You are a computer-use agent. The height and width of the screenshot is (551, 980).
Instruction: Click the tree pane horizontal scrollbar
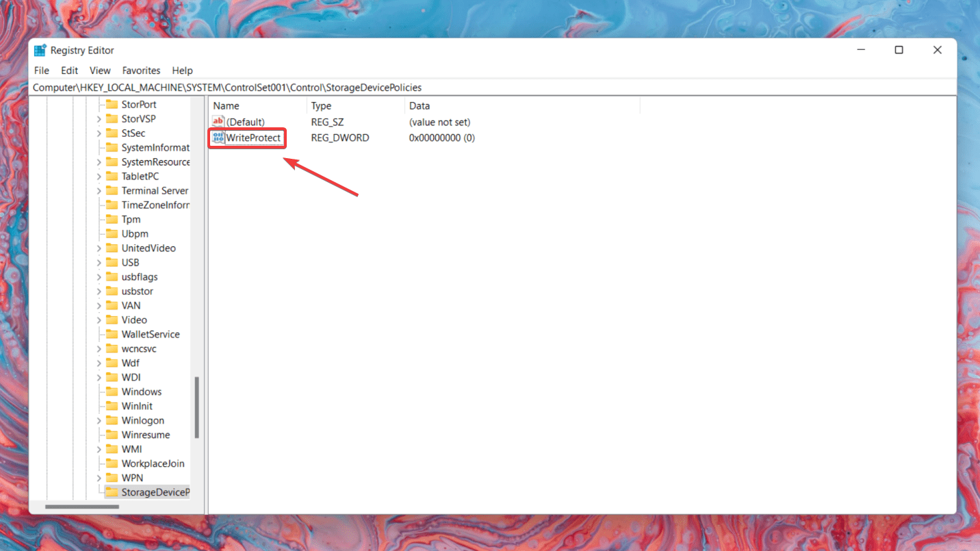coord(82,507)
